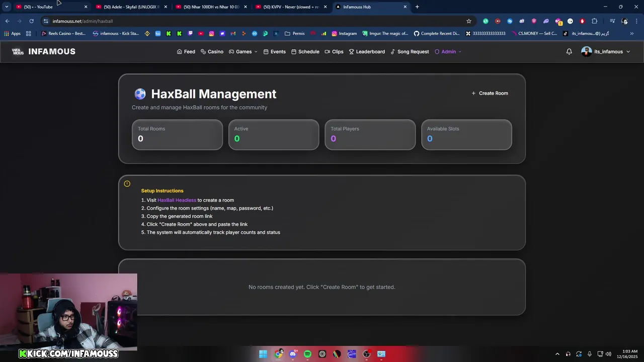Click the microphone tray icon
644x362 pixels.
590,354
